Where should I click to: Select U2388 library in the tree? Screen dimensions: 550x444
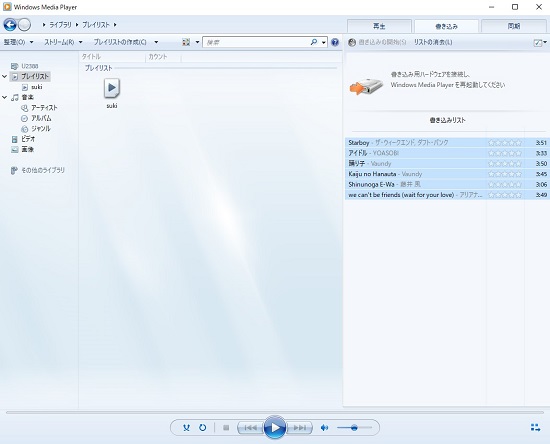29,66
